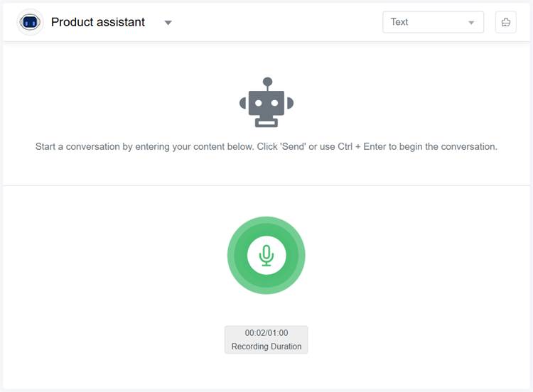Image resolution: width=533 pixels, height=392 pixels.
Task: Click the Product assistant avatar icon
Action: pyautogui.click(x=30, y=22)
